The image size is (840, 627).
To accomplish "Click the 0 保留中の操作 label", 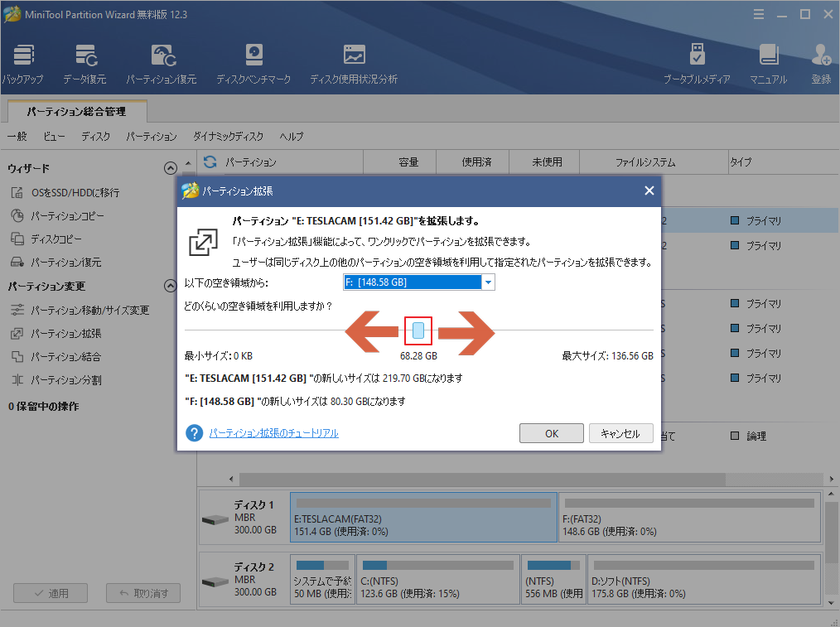I will 43,407.
